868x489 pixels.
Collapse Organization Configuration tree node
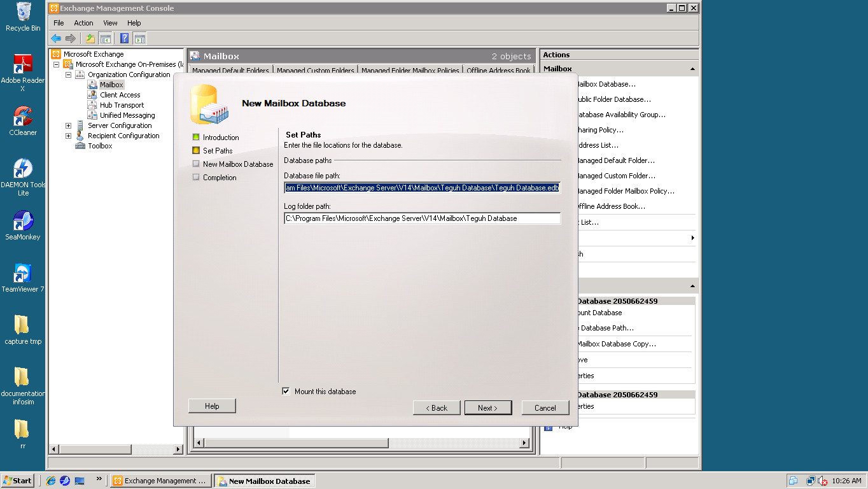pyautogui.click(x=68, y=74)
